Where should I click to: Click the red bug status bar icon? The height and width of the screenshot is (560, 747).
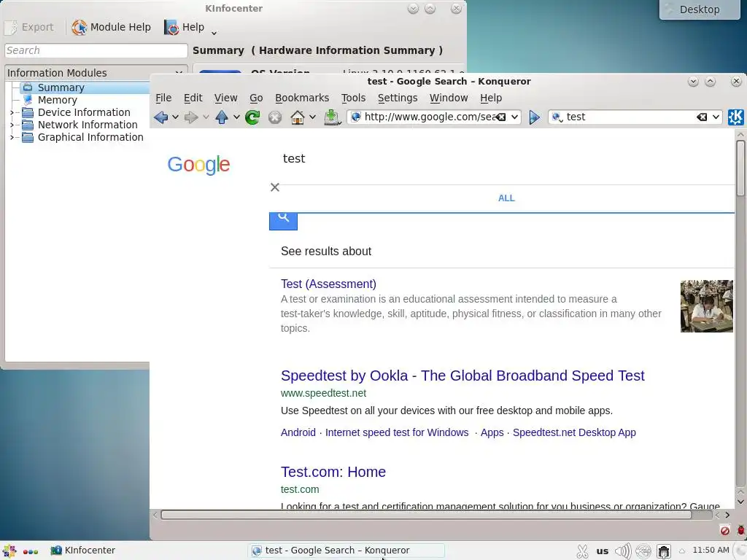(x=741, y=530)
